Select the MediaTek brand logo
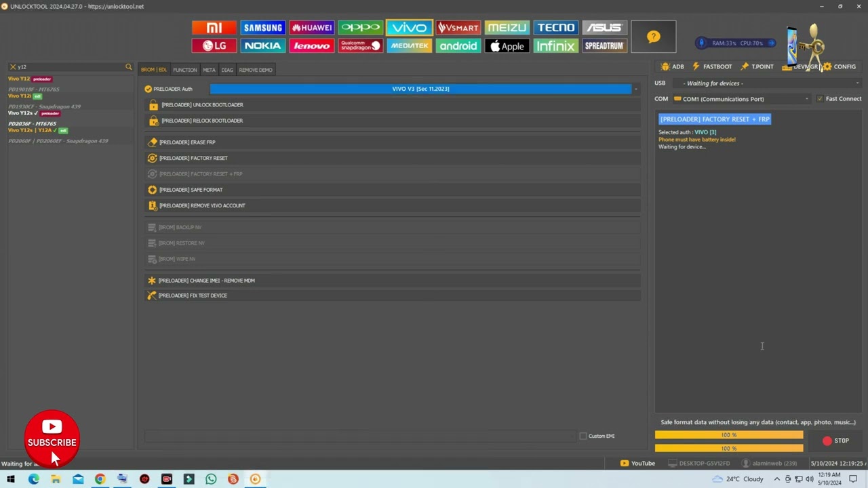Screen dimensions: 868x488 pyautogui.click(x=410, y=46)
